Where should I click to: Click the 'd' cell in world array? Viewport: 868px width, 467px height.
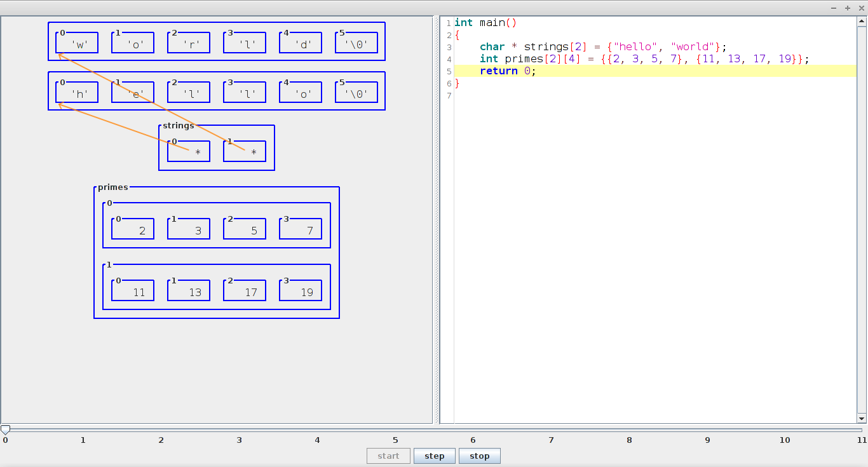(301, 43)
